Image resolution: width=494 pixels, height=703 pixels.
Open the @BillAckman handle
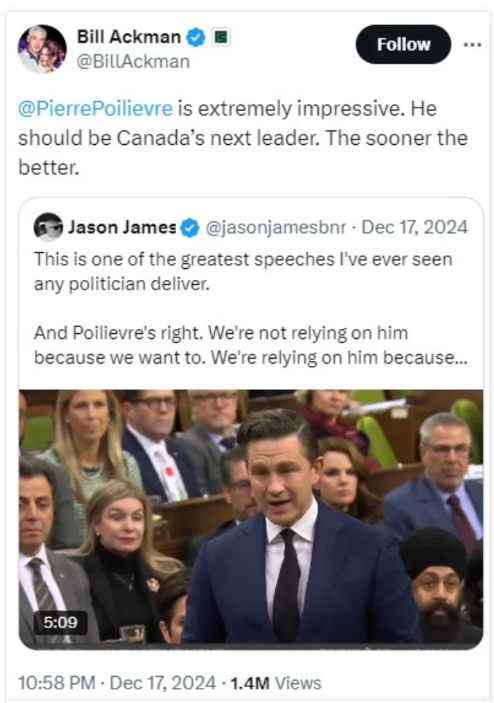(x=134, y=61)
